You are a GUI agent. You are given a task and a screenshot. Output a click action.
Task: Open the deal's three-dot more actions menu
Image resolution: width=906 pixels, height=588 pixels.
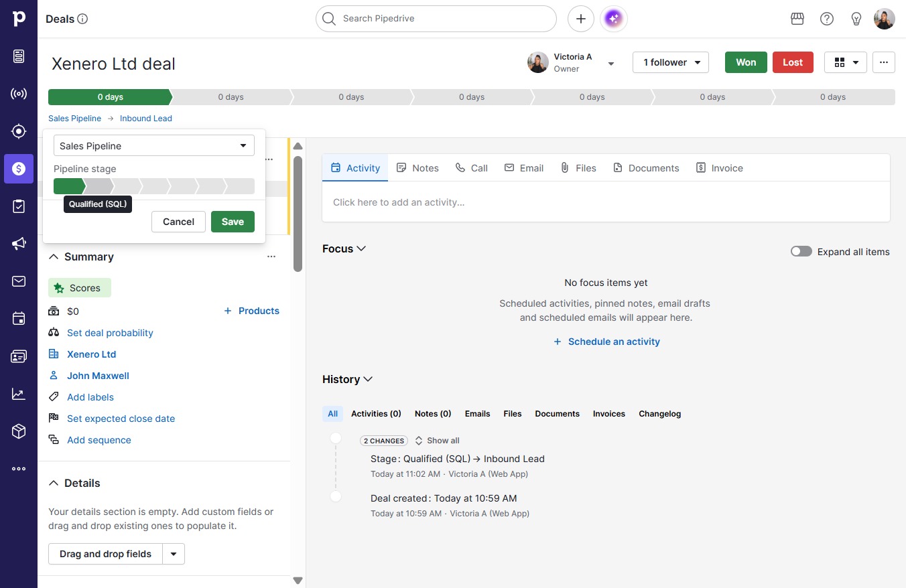(x=884, y=62)
